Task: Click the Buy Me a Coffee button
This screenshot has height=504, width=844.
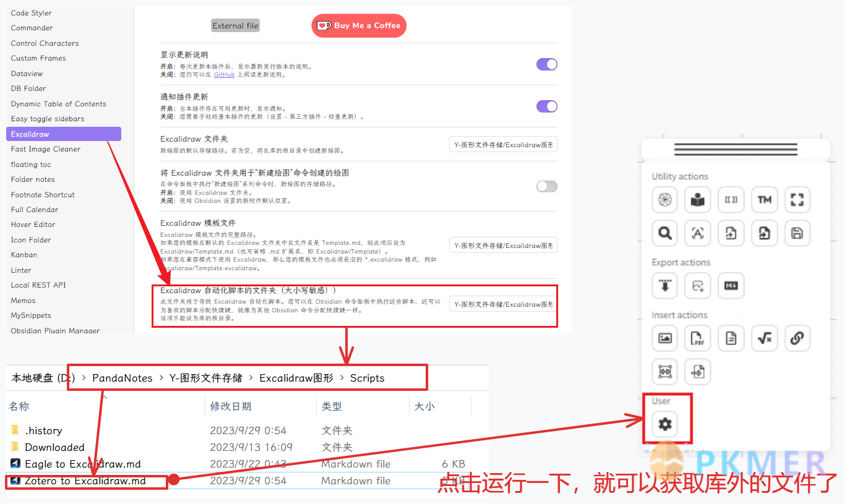Action: pyautogui.click(x=359, y=25)
